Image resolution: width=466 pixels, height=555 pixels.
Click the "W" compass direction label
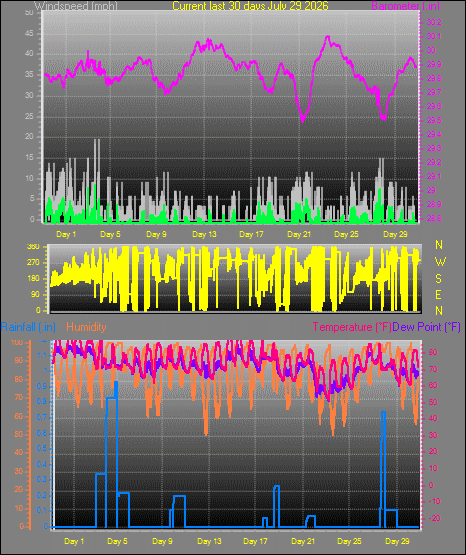click(x=440, y=262)
